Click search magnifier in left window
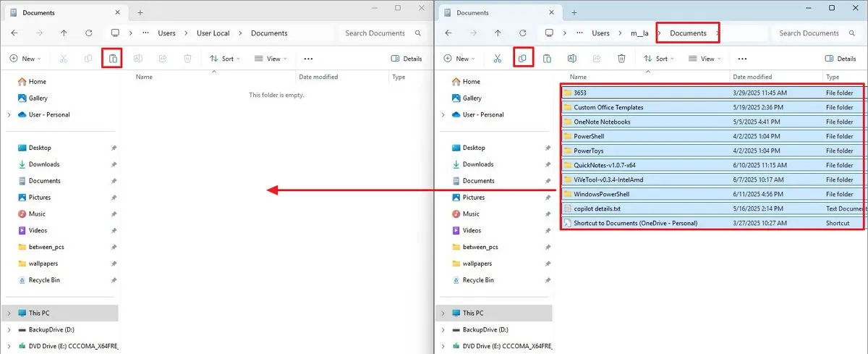868x354 pixels. pyautogui.click(x=418, y=33)
